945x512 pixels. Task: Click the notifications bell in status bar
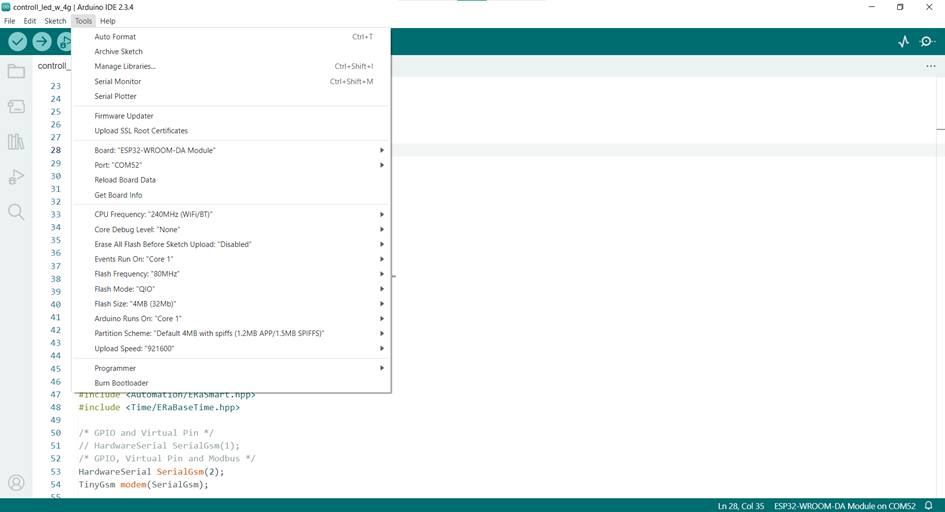[x=929, y=505]
